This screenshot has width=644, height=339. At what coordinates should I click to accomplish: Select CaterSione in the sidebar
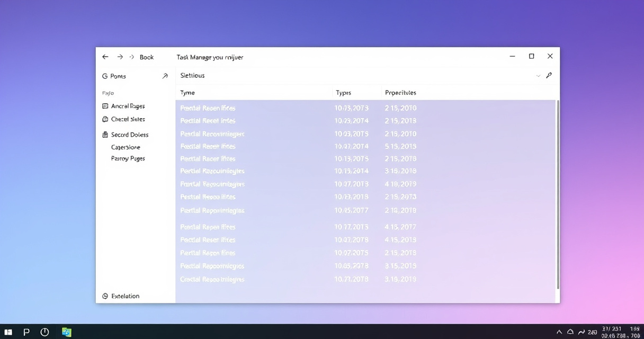point(126,147)
